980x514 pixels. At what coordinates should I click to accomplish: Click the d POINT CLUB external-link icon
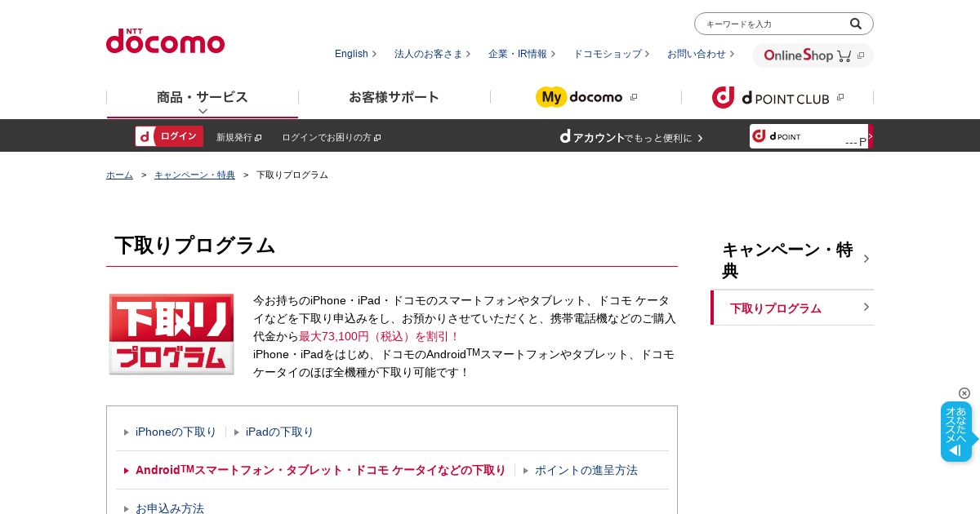(840, 97)
